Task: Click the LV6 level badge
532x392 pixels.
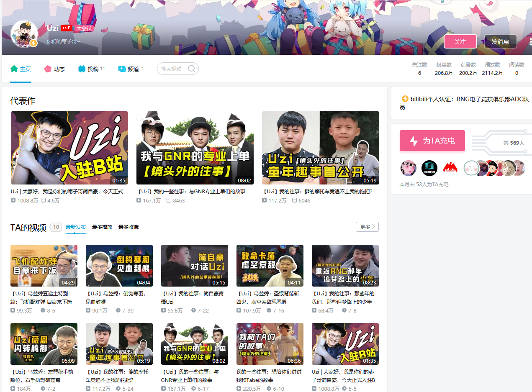Action: click(66, 28)
